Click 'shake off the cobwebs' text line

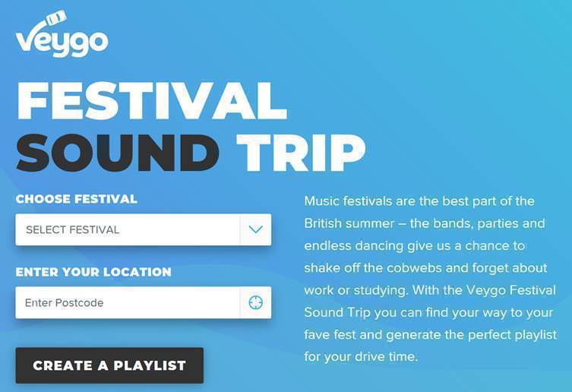tap(425, 268)
